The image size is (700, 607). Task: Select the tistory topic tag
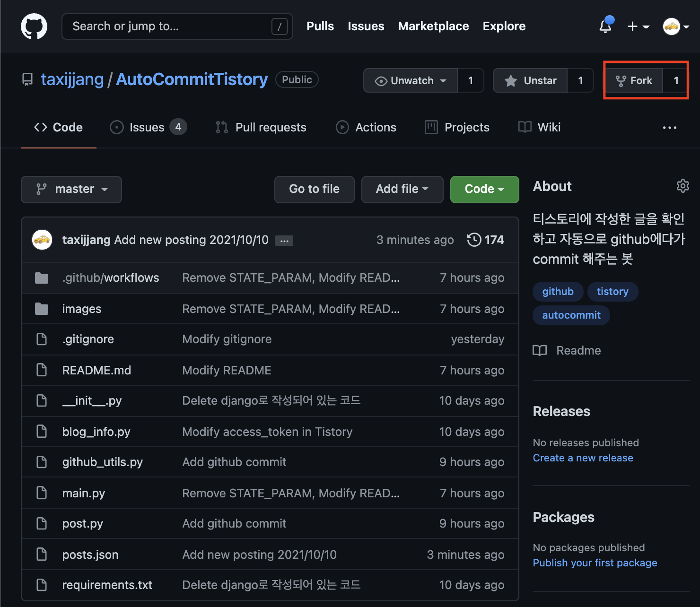tap(613, 292)
